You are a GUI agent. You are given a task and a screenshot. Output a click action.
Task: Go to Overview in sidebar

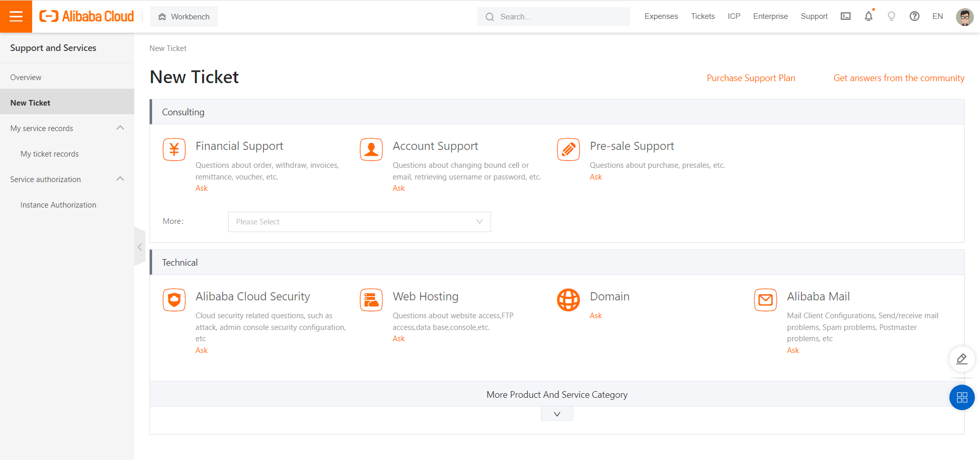67,78
